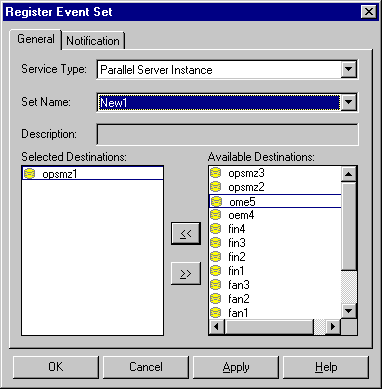Click the right arrow of the horizontal scrollbar
382x389 pixels.
pyautogui.click(x=332, y=326)
